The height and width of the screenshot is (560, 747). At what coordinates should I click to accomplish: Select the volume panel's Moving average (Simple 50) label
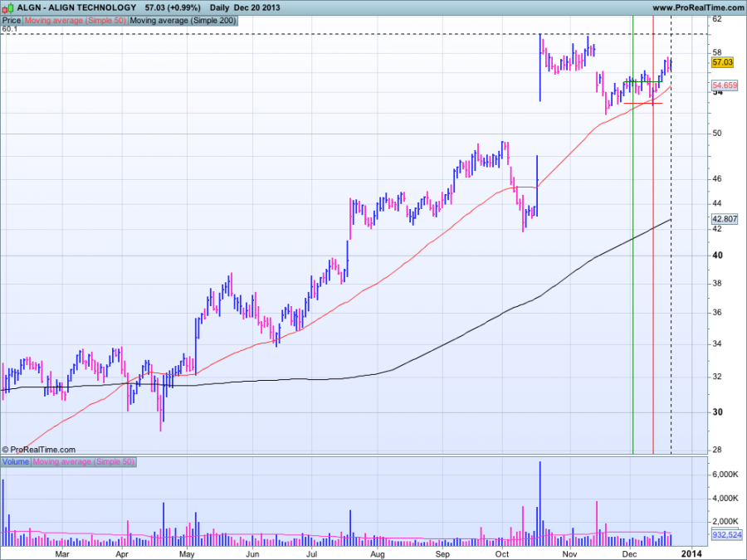(83, 461)
